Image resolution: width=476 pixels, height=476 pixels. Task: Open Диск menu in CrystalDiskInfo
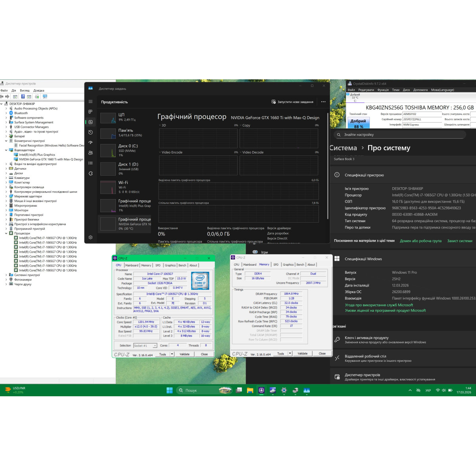tap(406, 90)
